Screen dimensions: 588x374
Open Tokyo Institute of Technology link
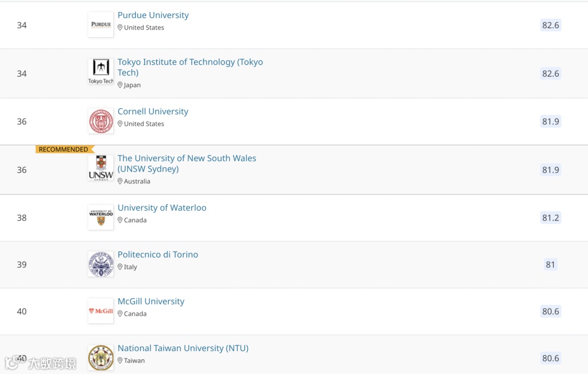pos(190,62)
